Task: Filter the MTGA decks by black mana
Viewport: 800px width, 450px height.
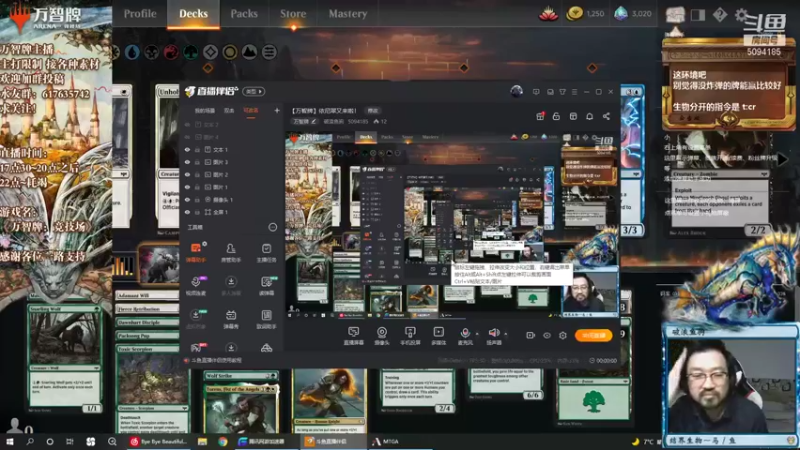Action: (x=152, y=52)
